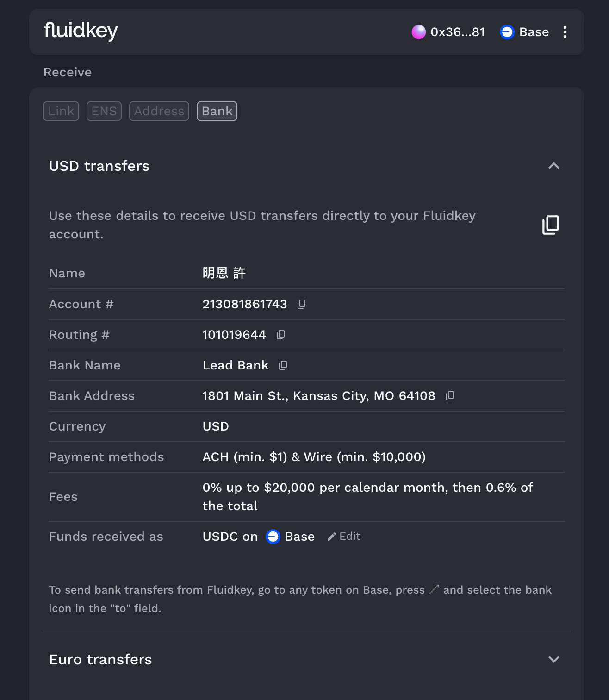The image size is (609, 700).
Task: Copy the bank address in Kansas City
Action: coord(450,396)
